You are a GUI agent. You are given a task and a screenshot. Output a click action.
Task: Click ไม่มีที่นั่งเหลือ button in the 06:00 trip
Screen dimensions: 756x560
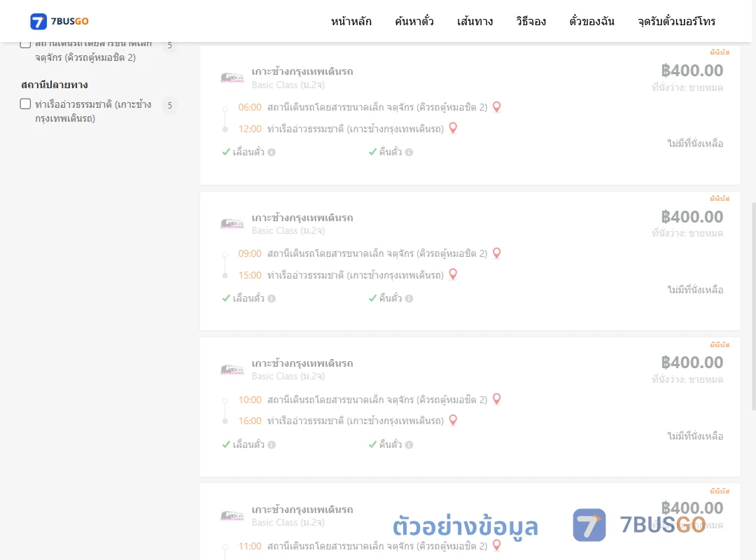[695, 143]
